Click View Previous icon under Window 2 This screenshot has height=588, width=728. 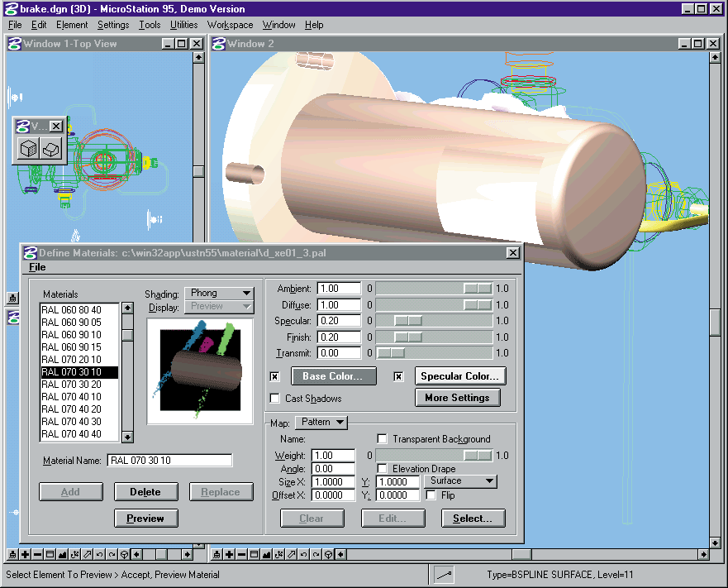click(x=304, y=554)
